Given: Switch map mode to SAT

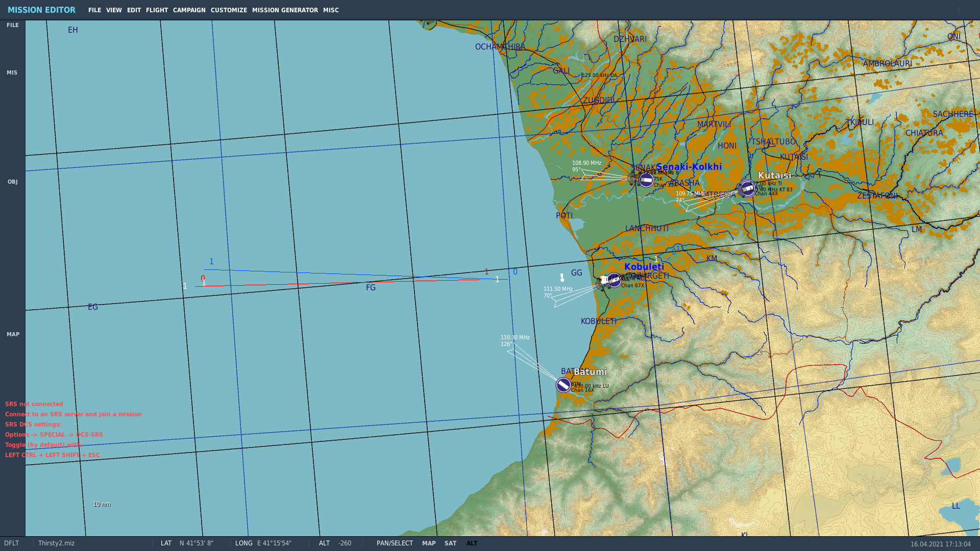Looking at the screenshot, I should tap(450, 543).
